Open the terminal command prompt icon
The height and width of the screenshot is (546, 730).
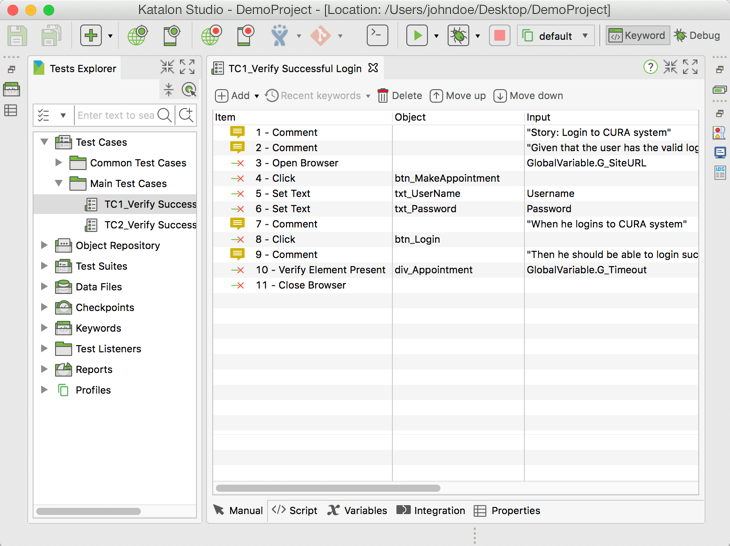coord(377,36)
